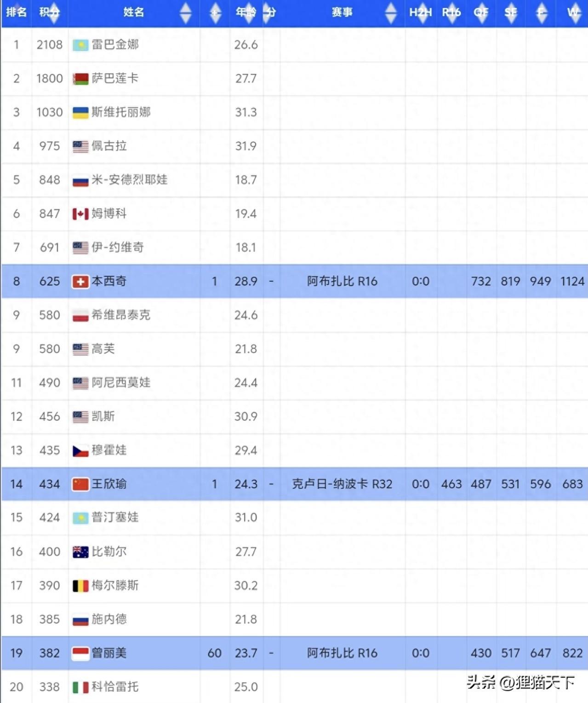The image size is (588, 703).
Task: Toggle sort arrows in the 姓名 column header
Action: click(x=185, y=12)
